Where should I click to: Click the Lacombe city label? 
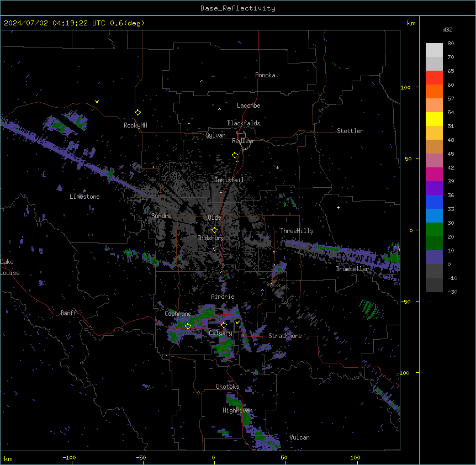coord(248,105)
